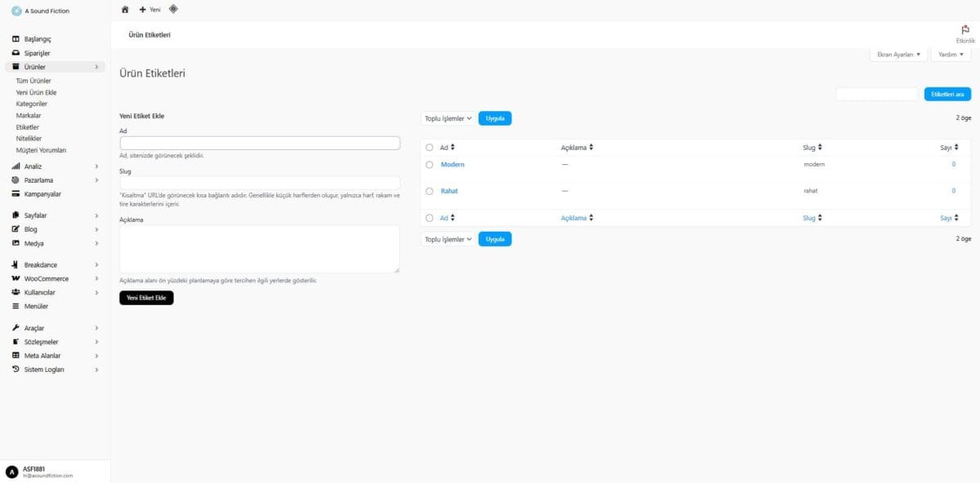Viewport: 980px width, 483px height.
Task: Click into the Ad name input field
Action: [260, 143]
